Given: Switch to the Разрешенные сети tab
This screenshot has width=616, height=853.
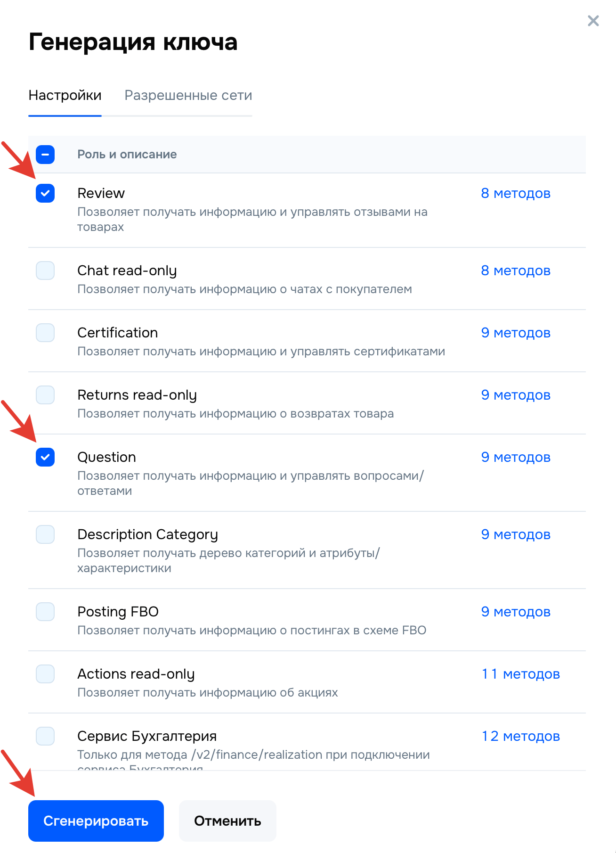Looking at the screenshot, I should point(188,96).
